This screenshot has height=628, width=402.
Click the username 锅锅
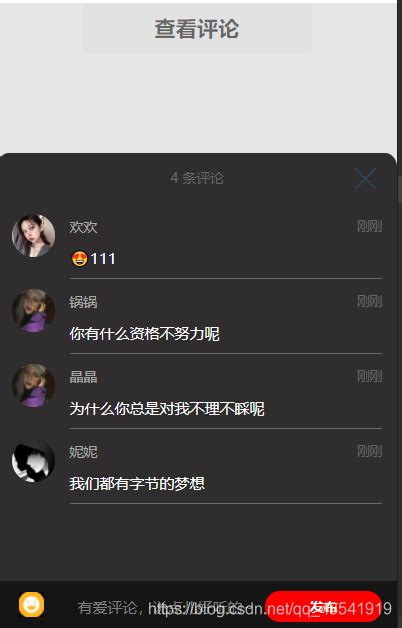coord(83,302)
